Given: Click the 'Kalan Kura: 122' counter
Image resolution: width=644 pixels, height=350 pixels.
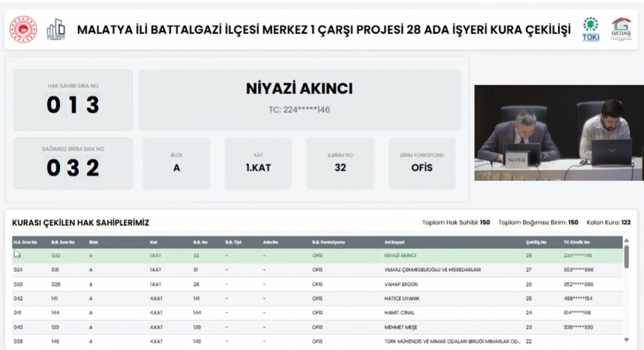Looking at the screenshot, I should [x=608, y=222].
